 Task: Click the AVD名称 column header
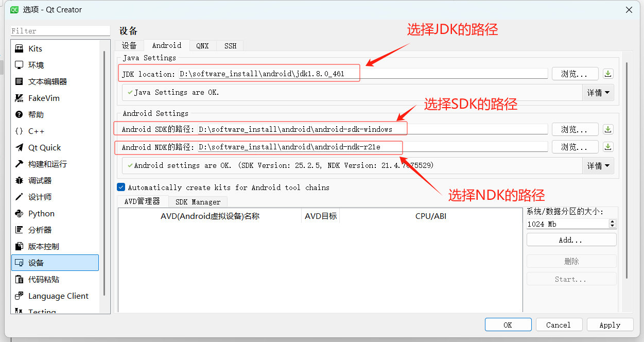pyautogui.click(x=210, y=216)
